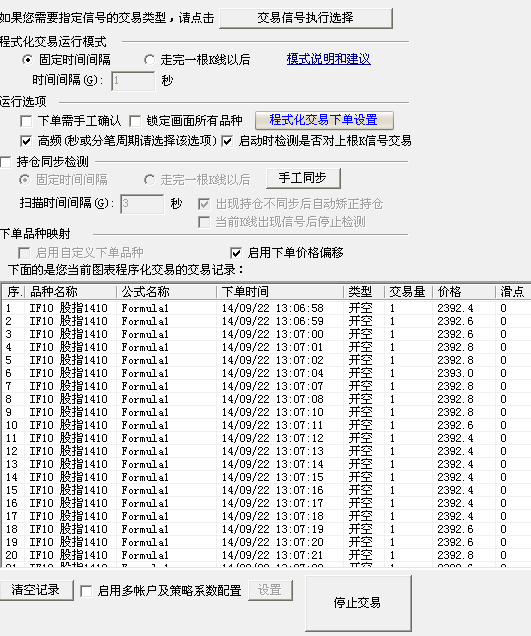
Task: Sort by 下单时间 column header
Action: pyautogui.click(x=280, y=292)
